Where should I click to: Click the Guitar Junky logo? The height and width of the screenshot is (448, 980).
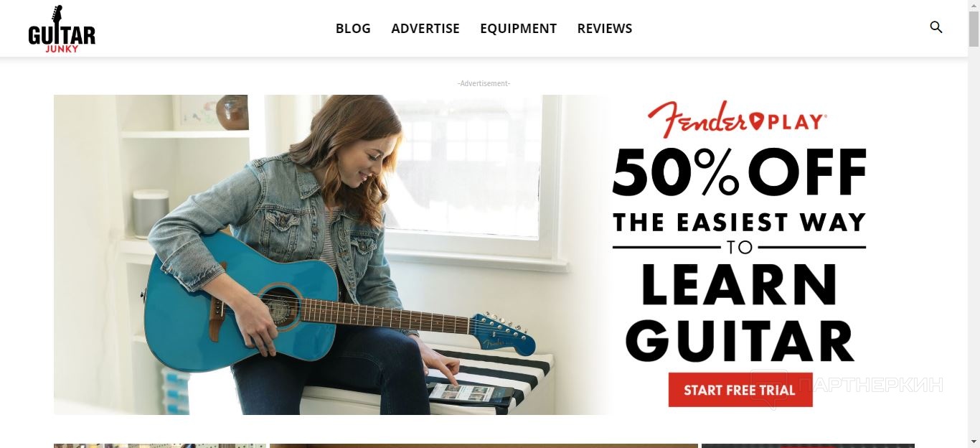point(62,29)
